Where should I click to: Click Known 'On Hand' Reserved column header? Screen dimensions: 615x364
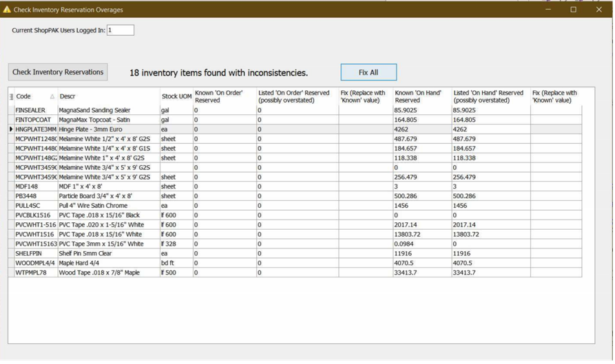click(421, 97)
